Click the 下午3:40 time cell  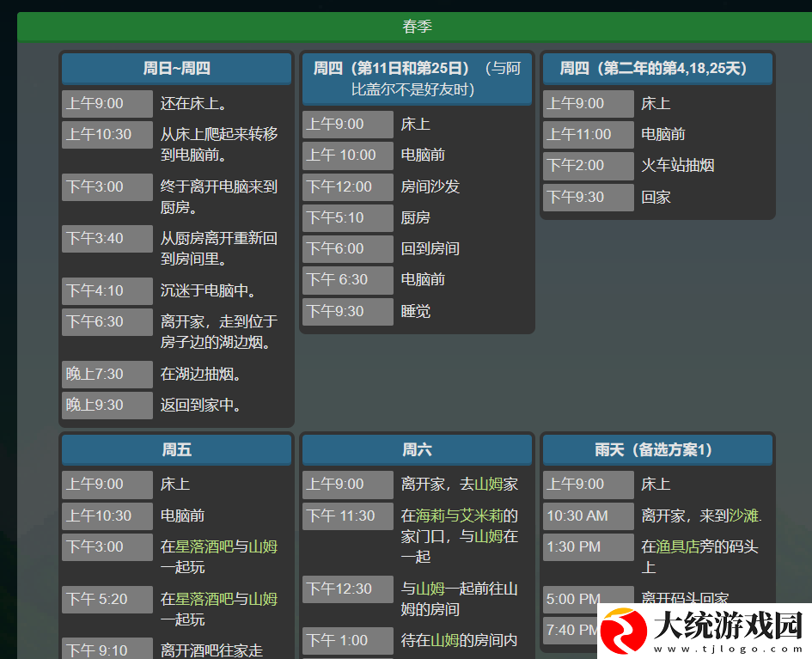coord(107,239)
